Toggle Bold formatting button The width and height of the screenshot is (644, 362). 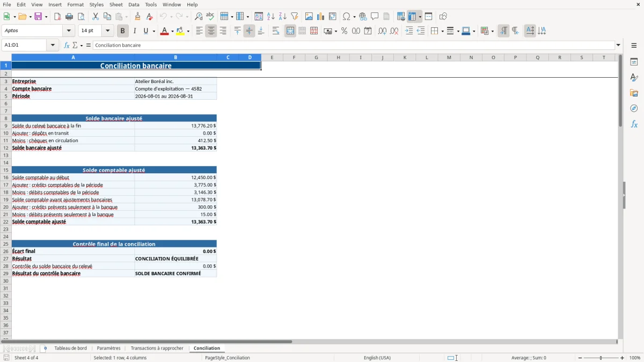(123, 31)
